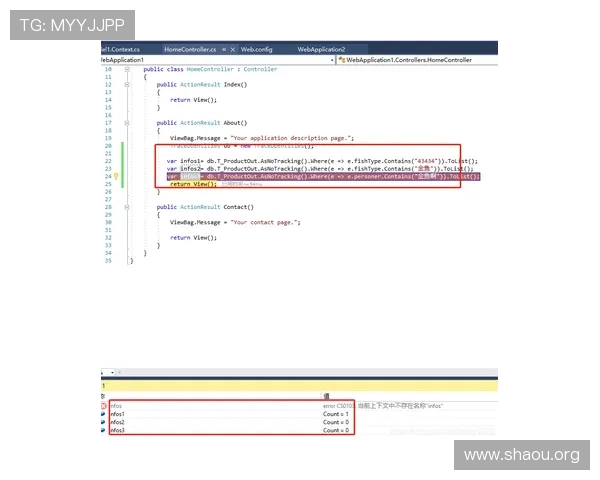Click the highlighted infos3 variable in code

190,177
